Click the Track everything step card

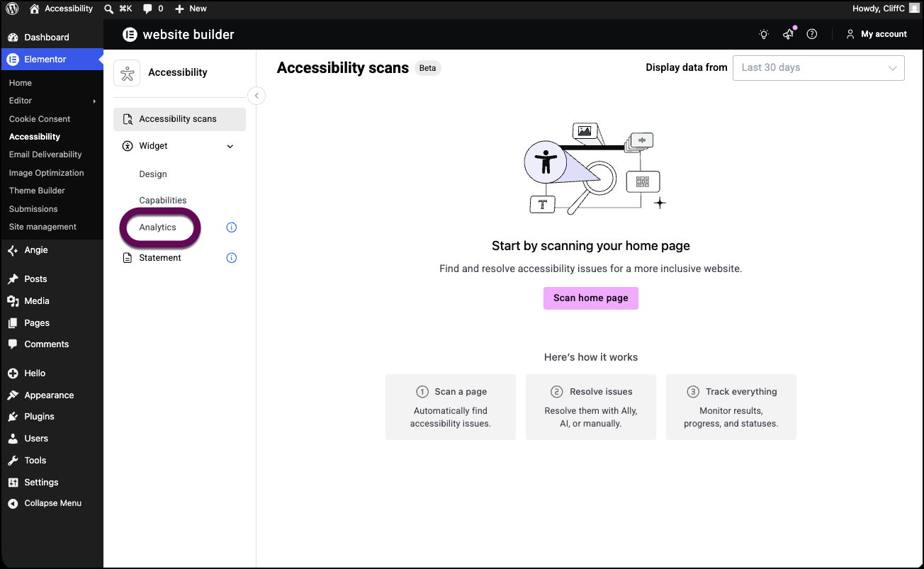[x=731, y=407]
